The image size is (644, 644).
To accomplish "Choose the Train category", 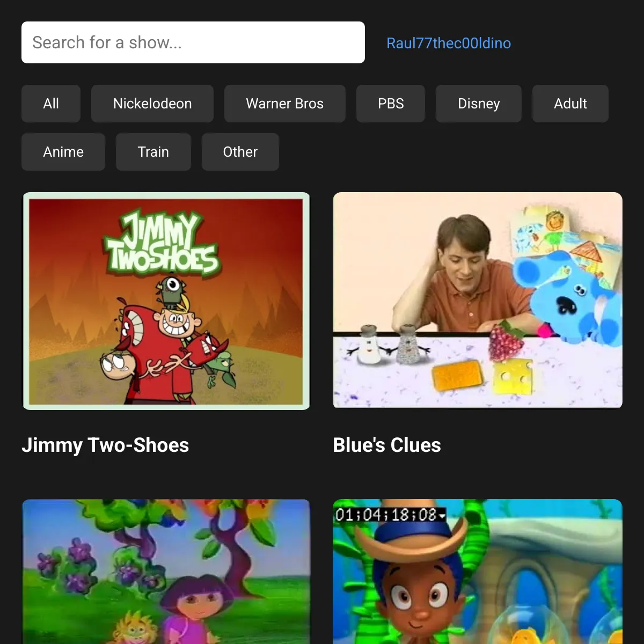I will coord(153,152).
